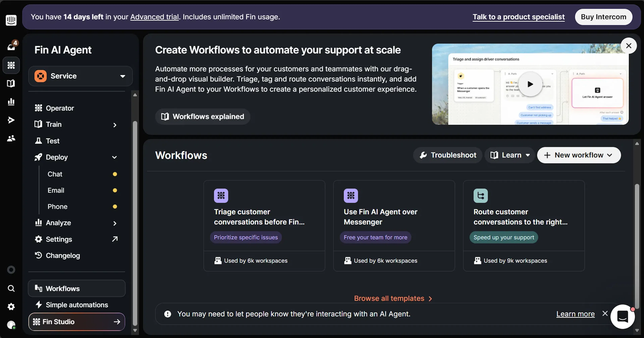Click the Speed up your support tag
The height and width of the screenshot is (338, 644).
click(503, 237)
